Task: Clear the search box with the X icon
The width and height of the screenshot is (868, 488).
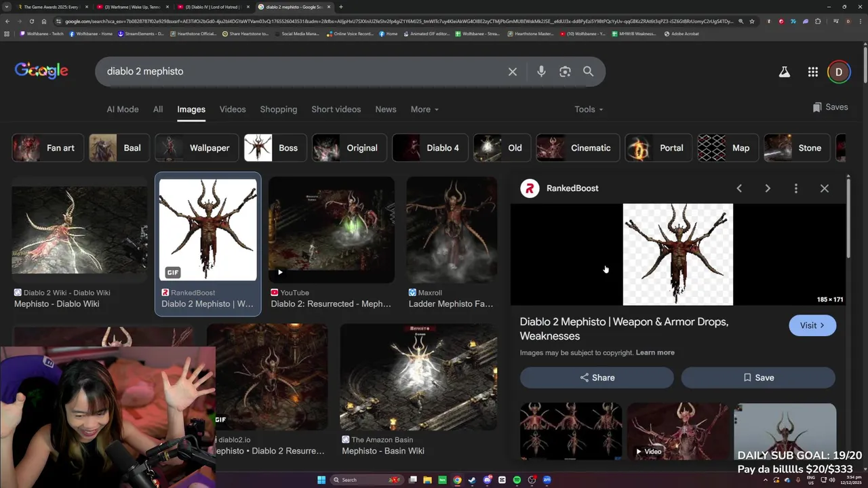Action: (x=513, y=71)
